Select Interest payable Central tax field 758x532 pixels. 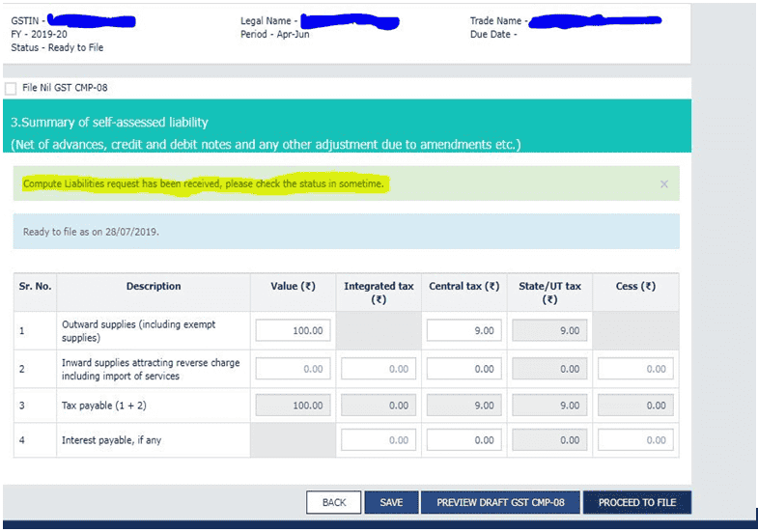tap(463, 440)
